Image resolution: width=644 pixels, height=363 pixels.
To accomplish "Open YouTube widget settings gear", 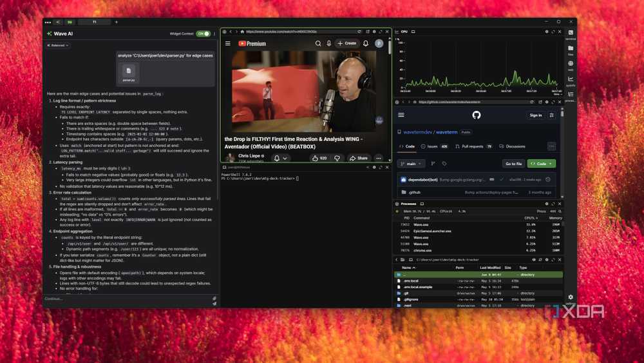I will click(x=374, y=32).
